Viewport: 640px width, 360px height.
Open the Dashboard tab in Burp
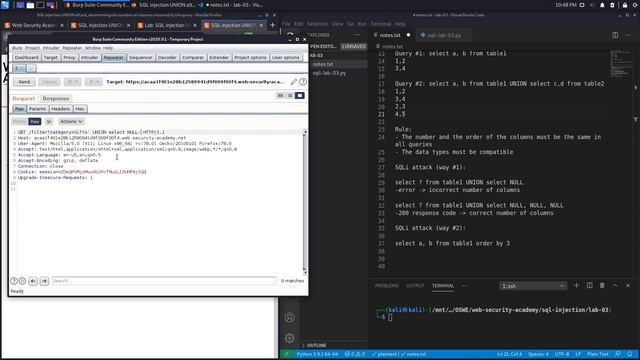pyautogui.click(x=27, y=58)
